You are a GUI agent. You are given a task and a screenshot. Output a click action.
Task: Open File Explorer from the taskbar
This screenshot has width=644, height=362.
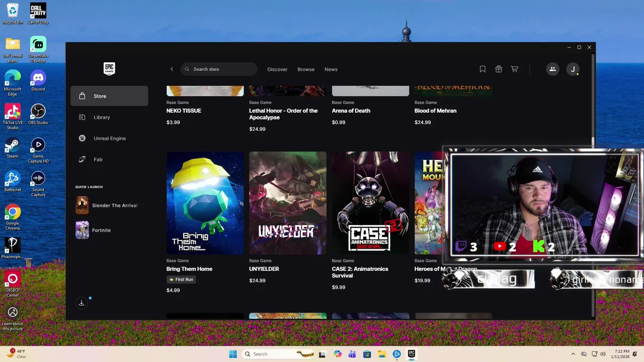[382, 354]
